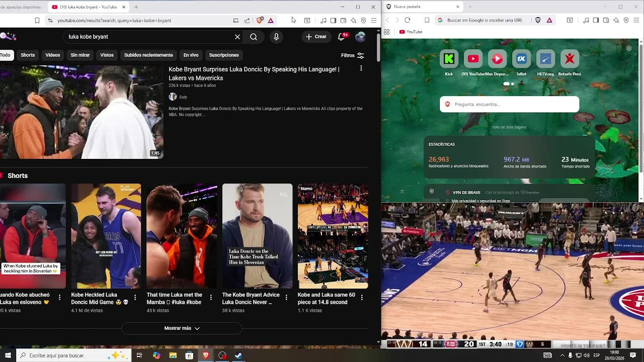The image size is (644, 362).
Task: Bookmark the YouTube results page
Action: (37, 21)
